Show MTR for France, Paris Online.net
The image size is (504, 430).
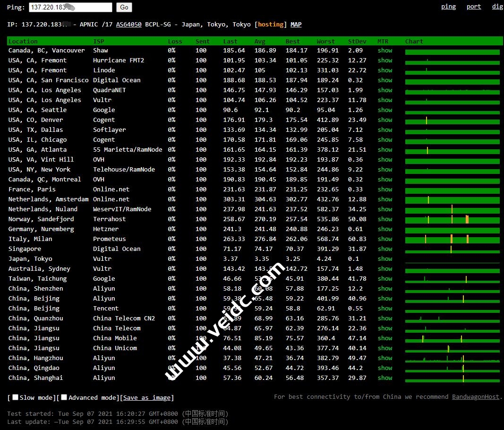coord(385,189)
